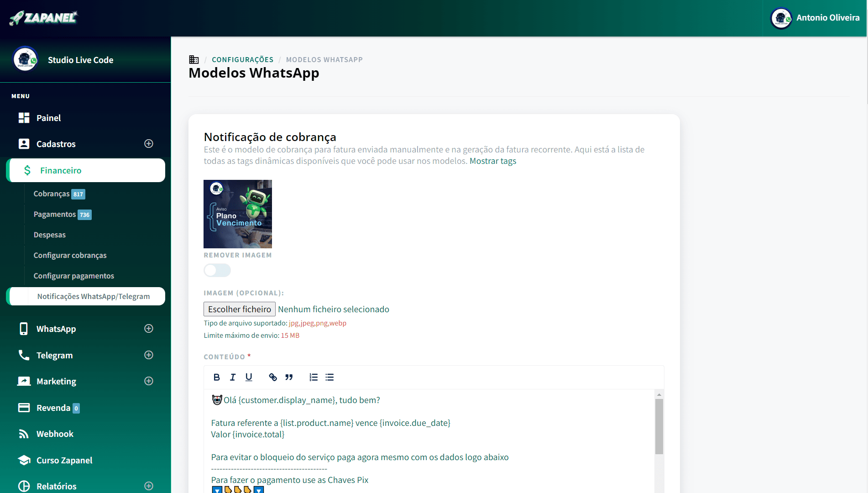The height and width of the screenshot is (493, 868).
Task: Insert an ordered numbered list
Action: (x=314, y=377)
